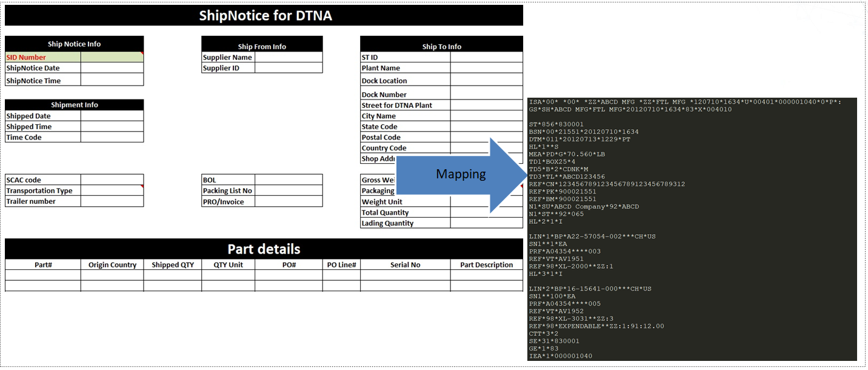This screenshot has width=868, height=370.
Task: Select the "SN1**100*EA" line
Action: pos(552,296)
